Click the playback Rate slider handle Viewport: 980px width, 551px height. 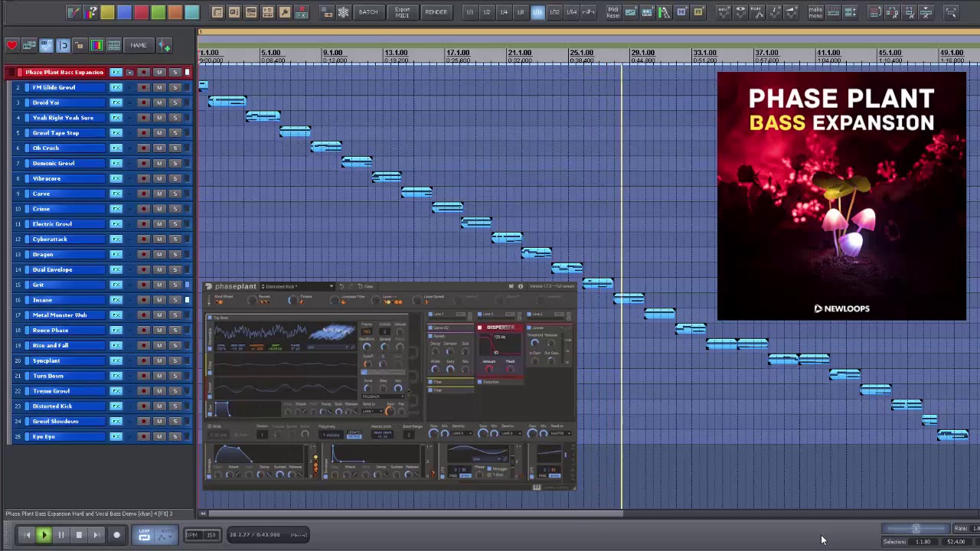point(916,529)
